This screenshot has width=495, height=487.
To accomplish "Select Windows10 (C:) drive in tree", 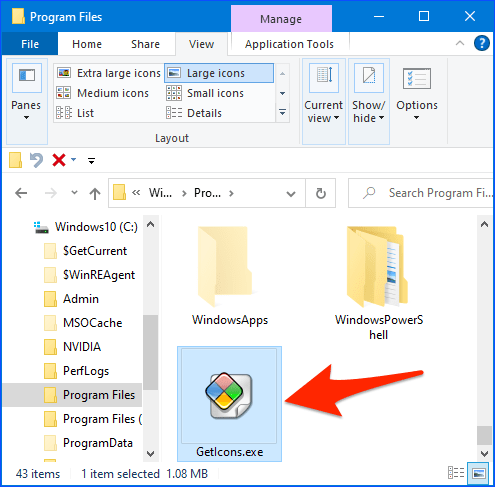I will (86, 227).
